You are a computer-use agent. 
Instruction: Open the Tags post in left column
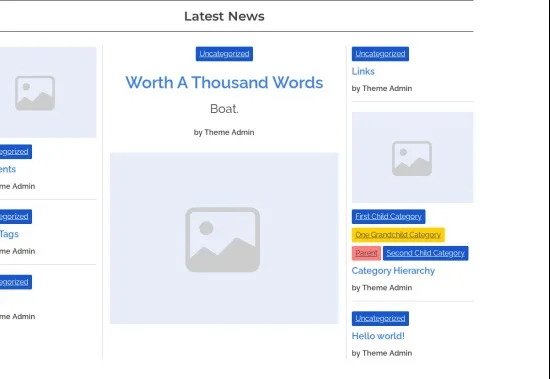pos(9,234)
